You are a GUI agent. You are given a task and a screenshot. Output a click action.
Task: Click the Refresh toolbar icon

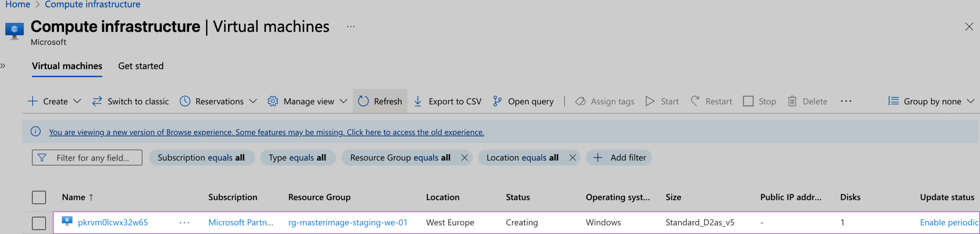coord(363,101)
